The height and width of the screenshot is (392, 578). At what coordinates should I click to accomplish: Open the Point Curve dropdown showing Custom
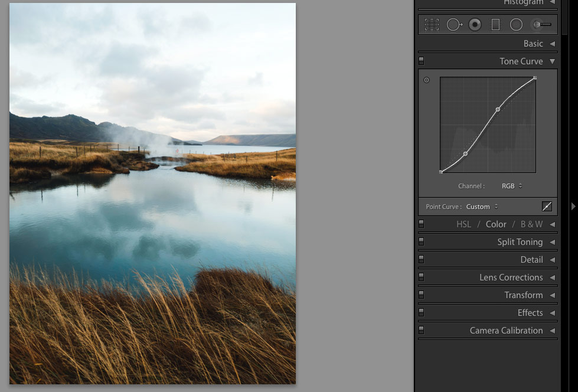point(480,207)
